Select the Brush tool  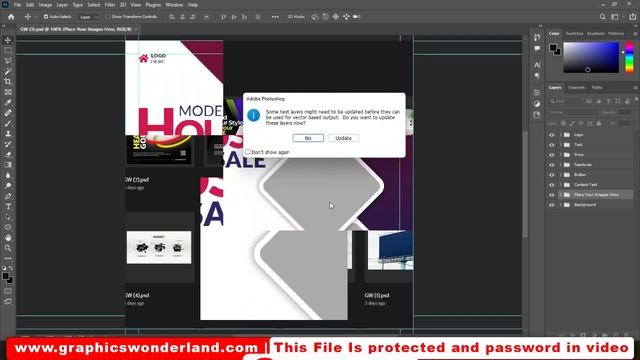[x=8, y=123]
